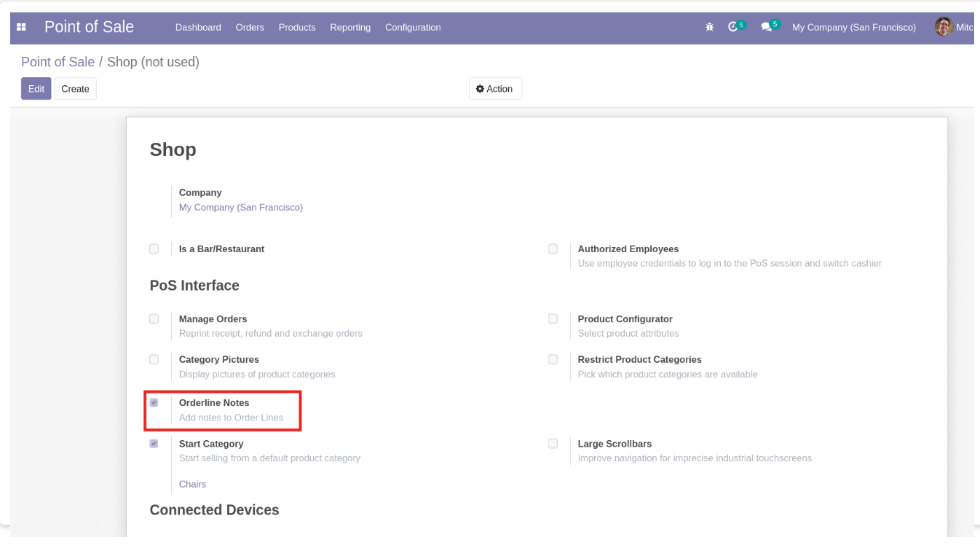The height and width of the screenshot is (556, 980).
Task: Open the Action dropdown
Action: tap(495, 89)
